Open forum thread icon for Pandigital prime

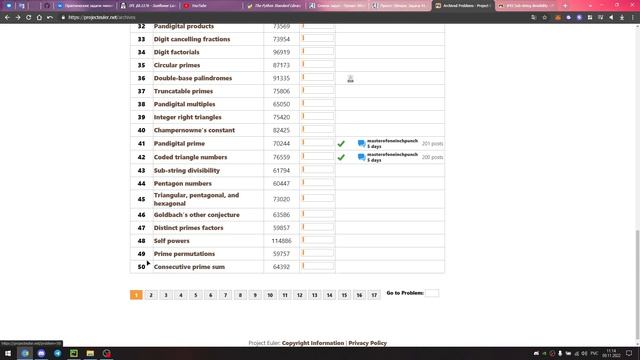point(361,143)
